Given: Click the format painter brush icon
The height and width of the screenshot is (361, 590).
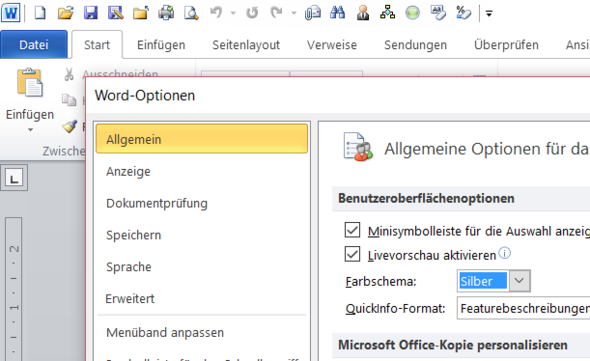Looking at the screenshot, I should pyautogui.click(x=70, y=126).
